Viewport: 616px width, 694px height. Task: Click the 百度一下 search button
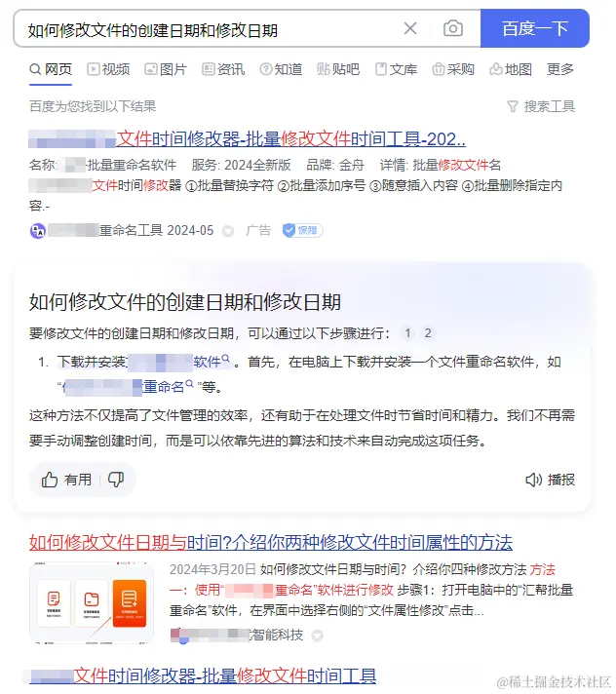[x=534, y=28]
